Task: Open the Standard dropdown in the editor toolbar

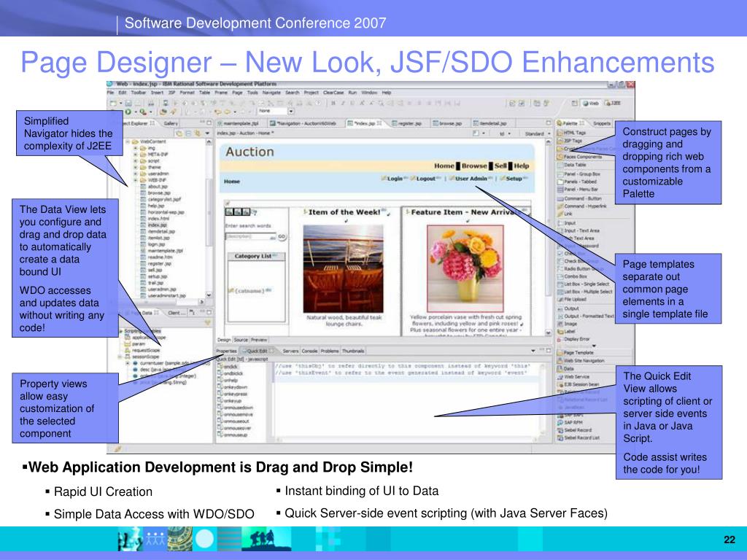Action: coord(537,134)
